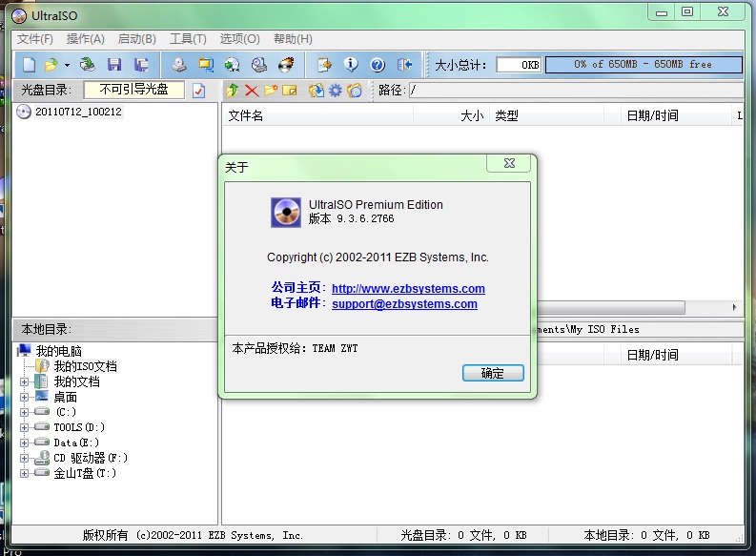756x556 pixels.
Task: Click the Burn CD image flame icon
Action: [x=285, y=65]
